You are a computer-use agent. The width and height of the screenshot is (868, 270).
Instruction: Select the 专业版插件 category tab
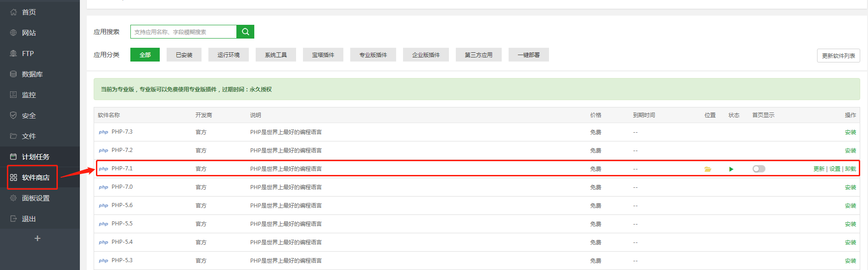coord(373,55)
